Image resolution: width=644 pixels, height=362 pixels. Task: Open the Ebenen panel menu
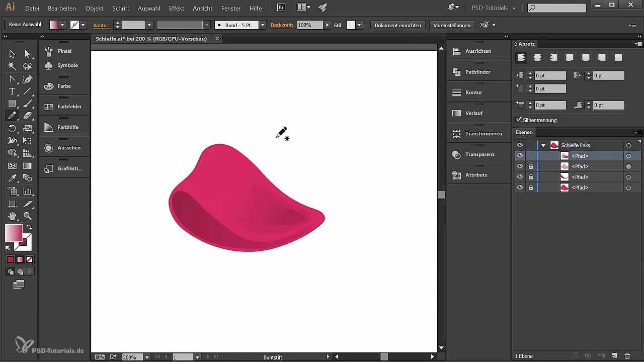pos(639,132)
